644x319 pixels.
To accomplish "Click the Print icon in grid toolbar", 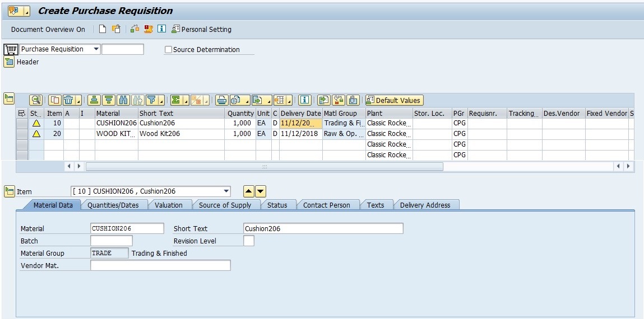I will pyautogui.click(x=222, y=100).
